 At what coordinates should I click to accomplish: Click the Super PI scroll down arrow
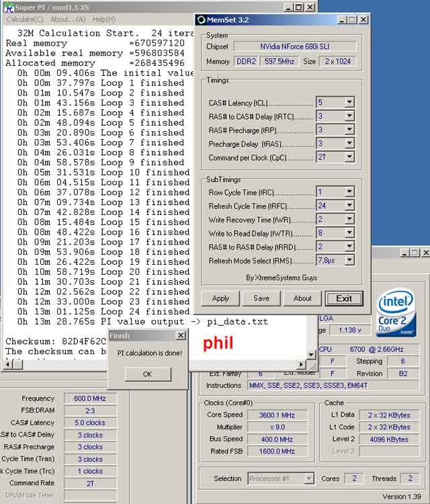point(311,355)
